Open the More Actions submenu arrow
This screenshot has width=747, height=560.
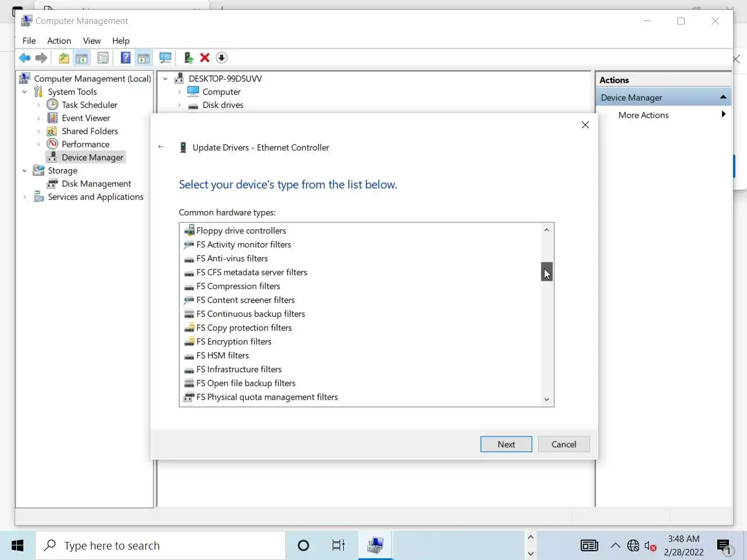[x=724, y=114]
